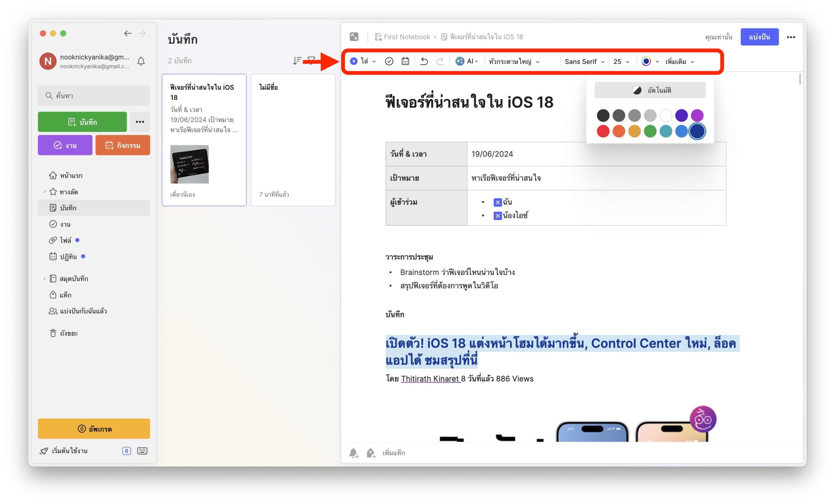Select the อัตโนมัติ automatic color option
Screen dimensions: 835x504
click(x=650, y=90)
